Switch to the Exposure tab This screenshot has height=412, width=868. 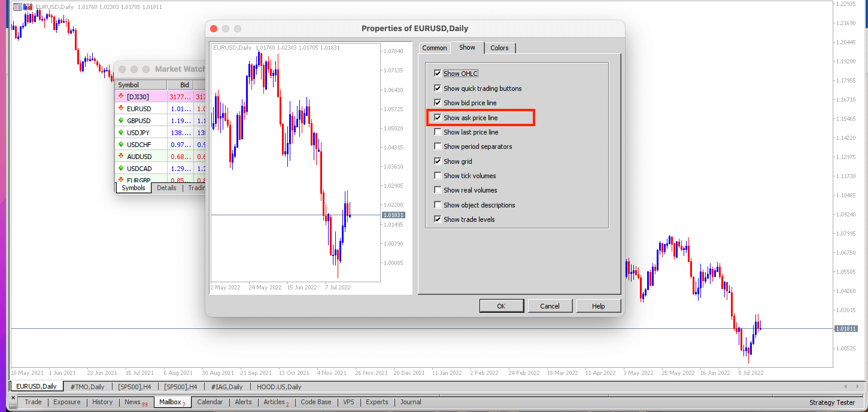[66, 402]
